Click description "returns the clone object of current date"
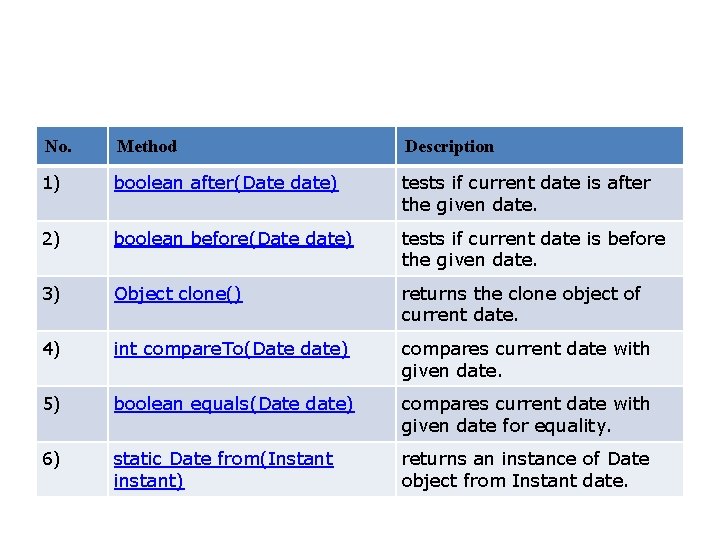The width and height of the screenshot is (720, 540). pos(520,303)
